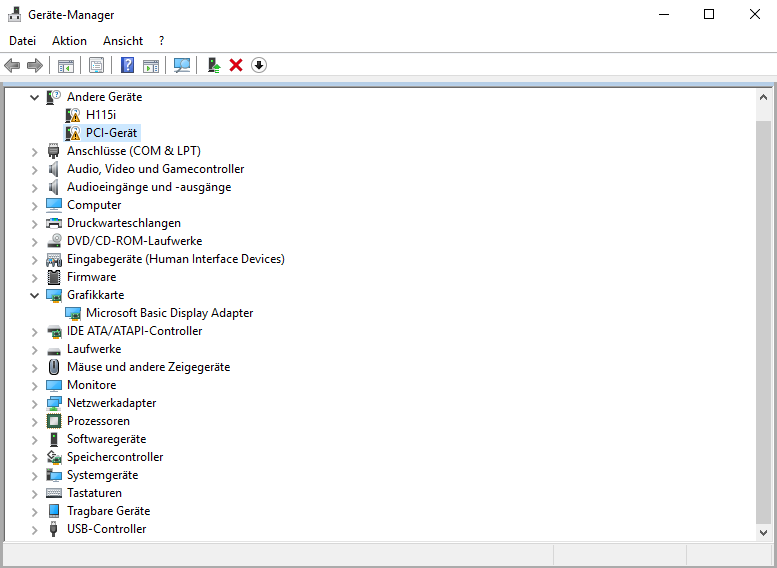Click the Forward arrow toolbar icon
Image resolution: width=777 pixels, height=568 pixels.
coord(35,65)
